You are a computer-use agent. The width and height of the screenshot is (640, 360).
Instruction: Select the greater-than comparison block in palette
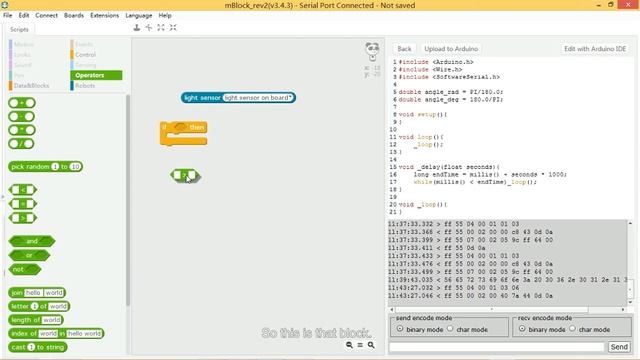coord(23,218)
